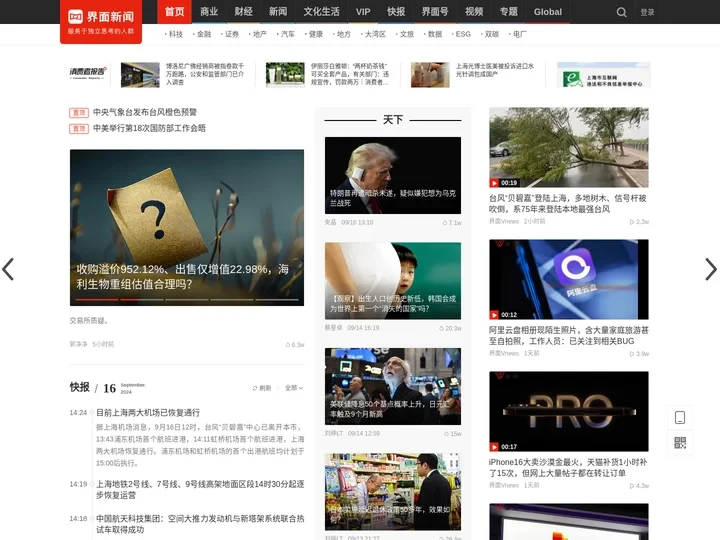Open the 界面号 nav item

coord(435,11)
